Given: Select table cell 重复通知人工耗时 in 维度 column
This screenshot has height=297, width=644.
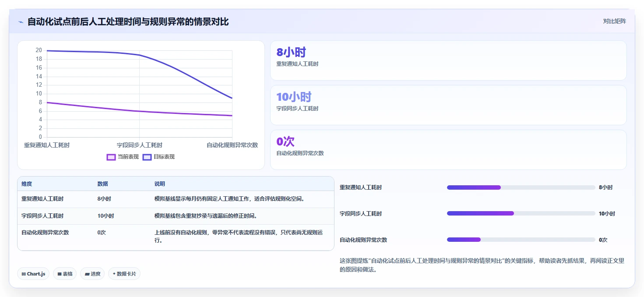Looking at the screenshot, I should [42, 199].
